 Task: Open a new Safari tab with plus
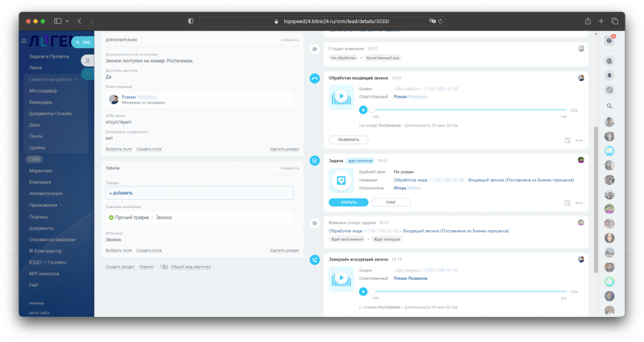tap(601, 21)
